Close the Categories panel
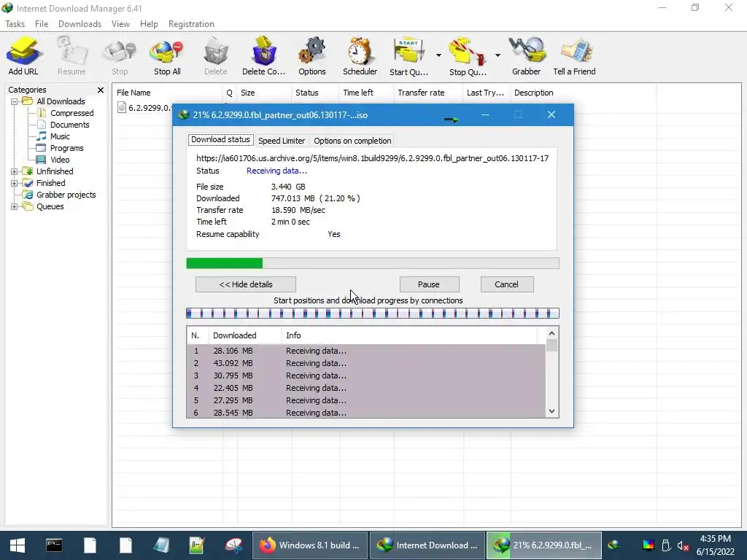 101,90
